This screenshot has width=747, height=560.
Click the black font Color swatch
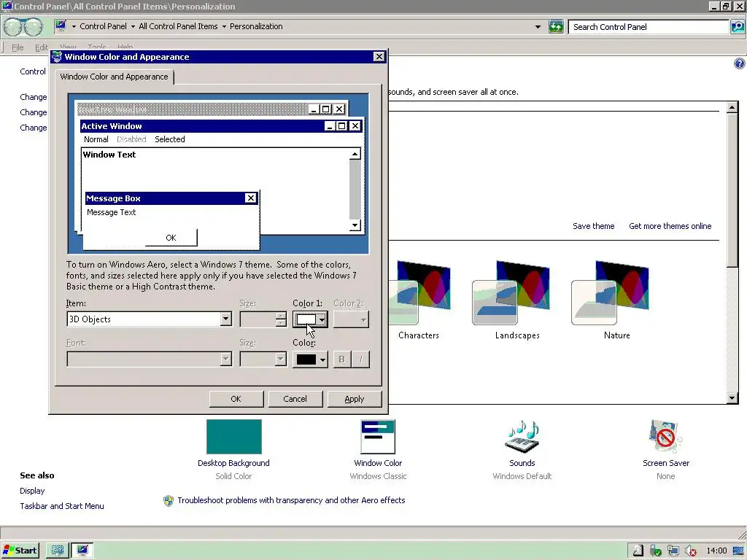306,359
